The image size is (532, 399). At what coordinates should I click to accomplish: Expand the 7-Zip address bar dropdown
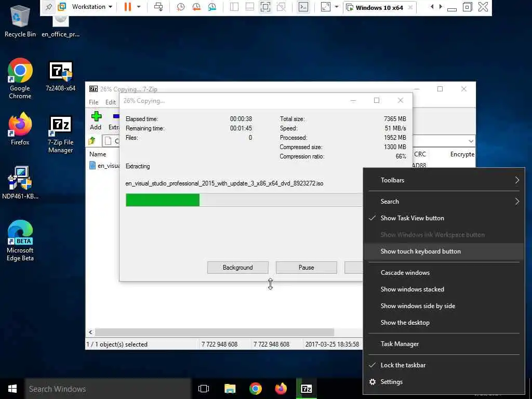[471, 141]
